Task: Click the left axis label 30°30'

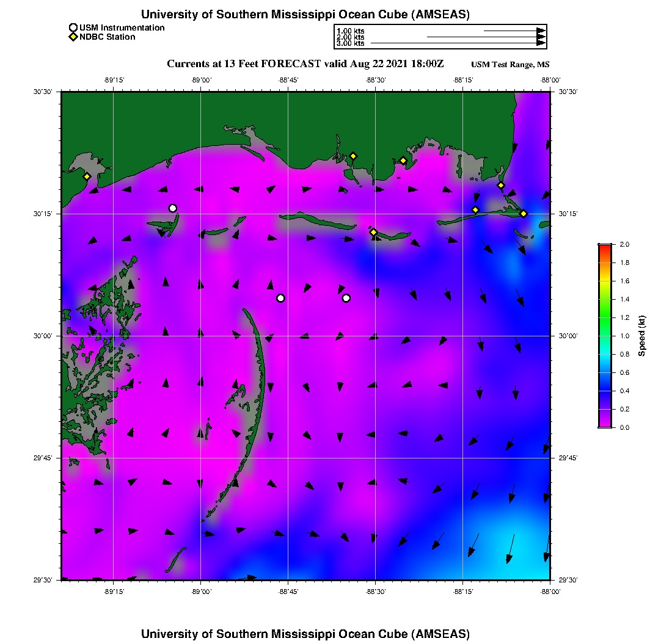Action: click(43, 92)
